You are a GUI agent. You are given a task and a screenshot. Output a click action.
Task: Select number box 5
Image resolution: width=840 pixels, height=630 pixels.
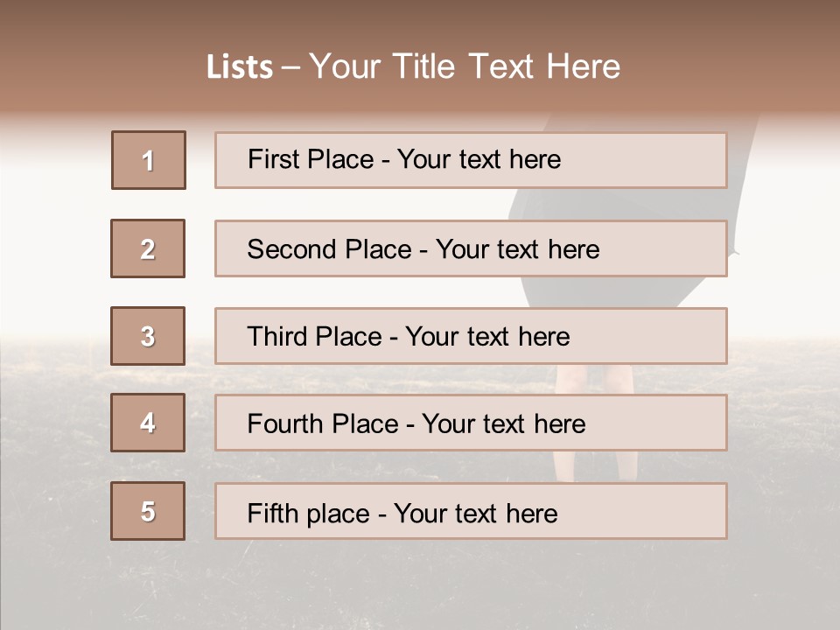pyautogui.click(x=148, y=511)
